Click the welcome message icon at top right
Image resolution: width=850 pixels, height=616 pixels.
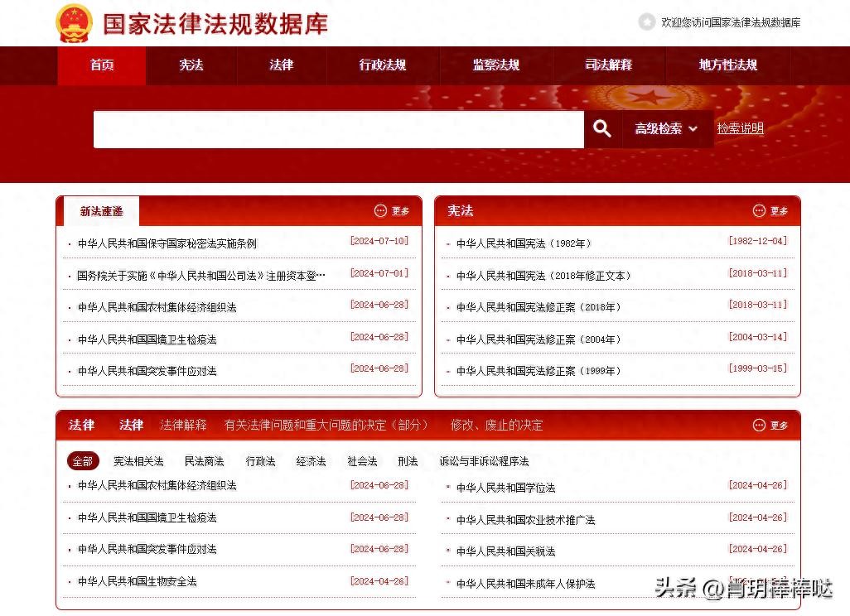pos(647,22)
